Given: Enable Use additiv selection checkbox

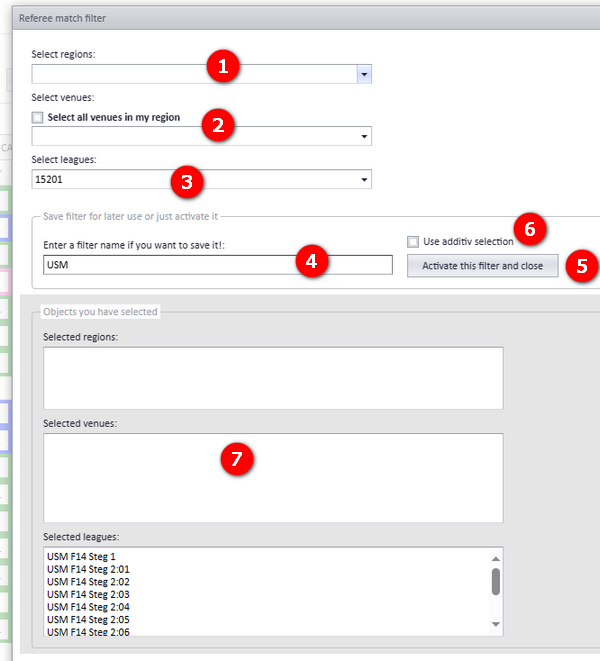Looking at the screenshot, I should click(x=413, y=242).
